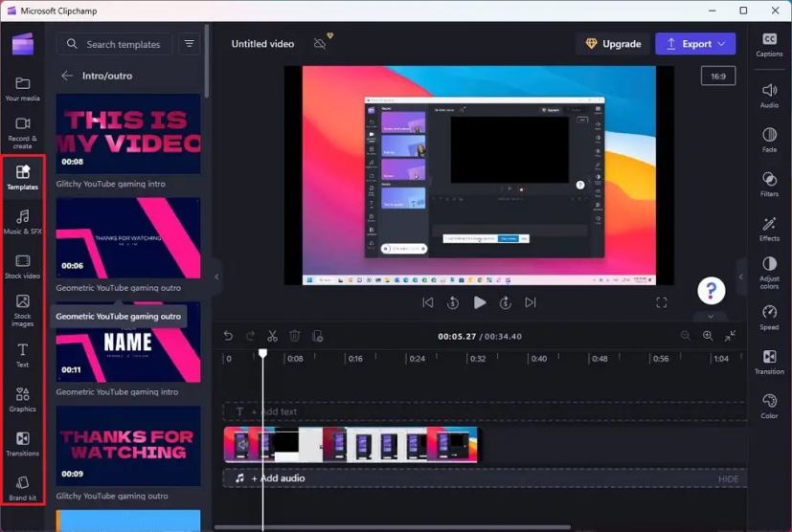Redo the last action
The width and height of the screenshot is (792, 532).
tap(250, 336)
